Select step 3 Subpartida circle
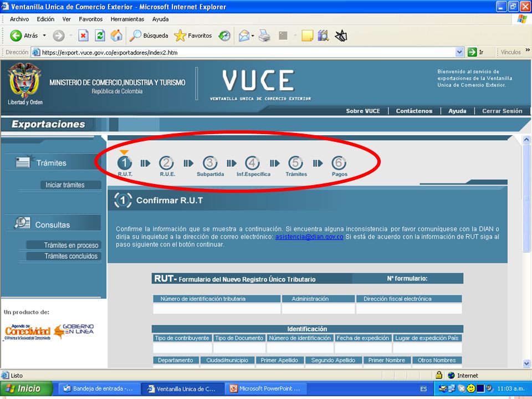This screenshot has width=532, height=399. 210,163
